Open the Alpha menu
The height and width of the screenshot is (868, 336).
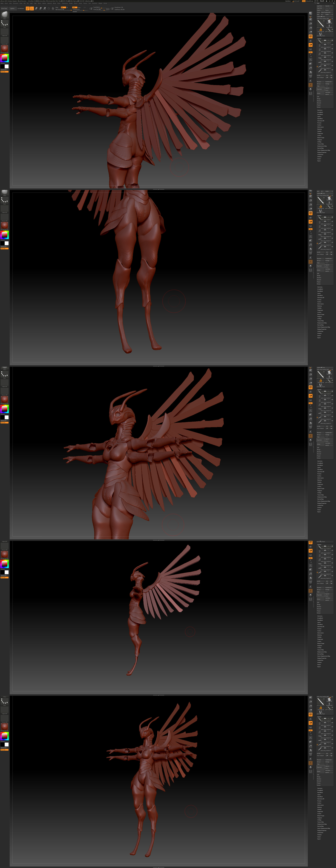pyautogui.click(x=2, y=3)
